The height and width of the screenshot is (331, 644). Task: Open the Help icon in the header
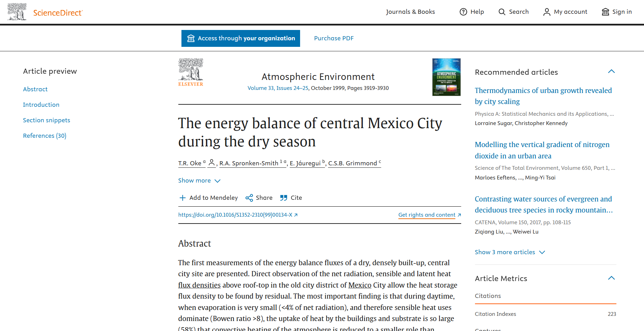click(464, 11)
